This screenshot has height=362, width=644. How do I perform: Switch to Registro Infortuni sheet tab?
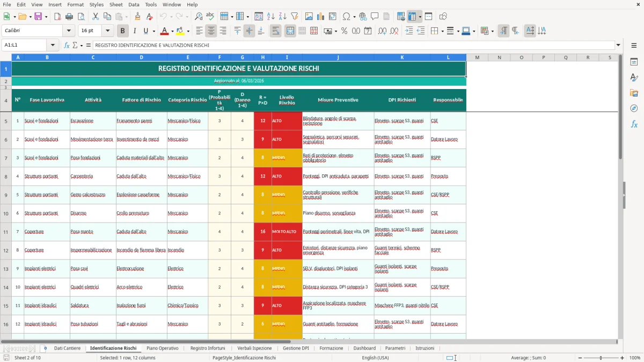click(208, 348)
